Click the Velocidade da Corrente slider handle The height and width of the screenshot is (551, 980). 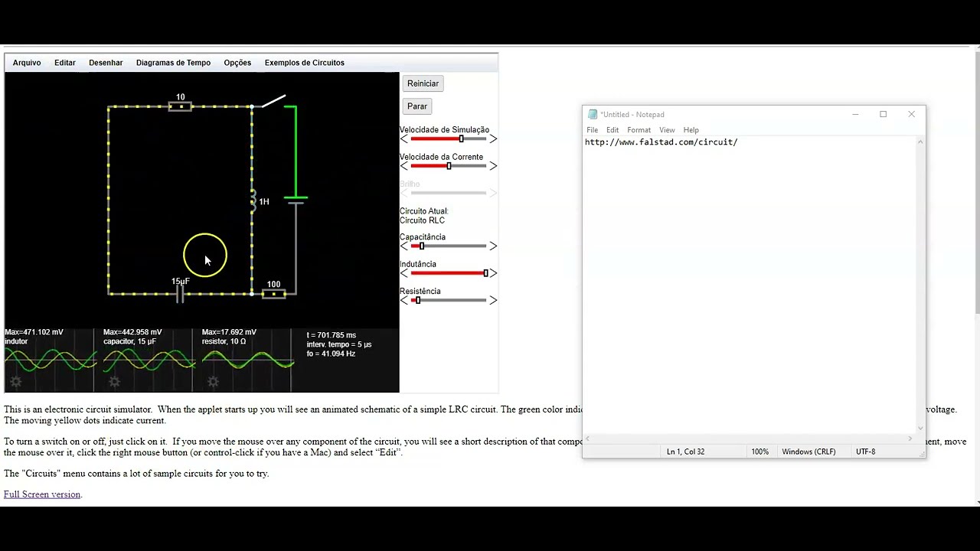point(449,166)
